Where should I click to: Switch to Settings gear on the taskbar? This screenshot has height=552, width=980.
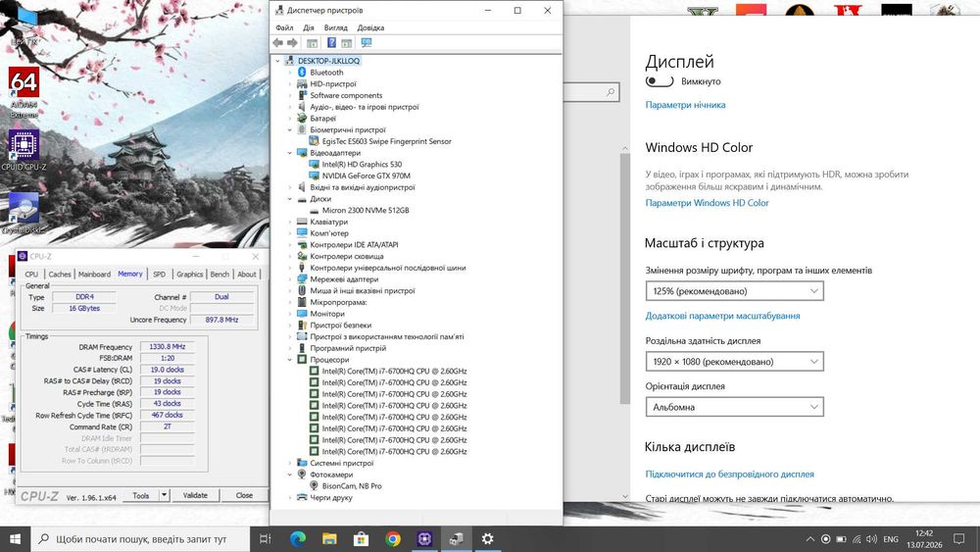487,539
